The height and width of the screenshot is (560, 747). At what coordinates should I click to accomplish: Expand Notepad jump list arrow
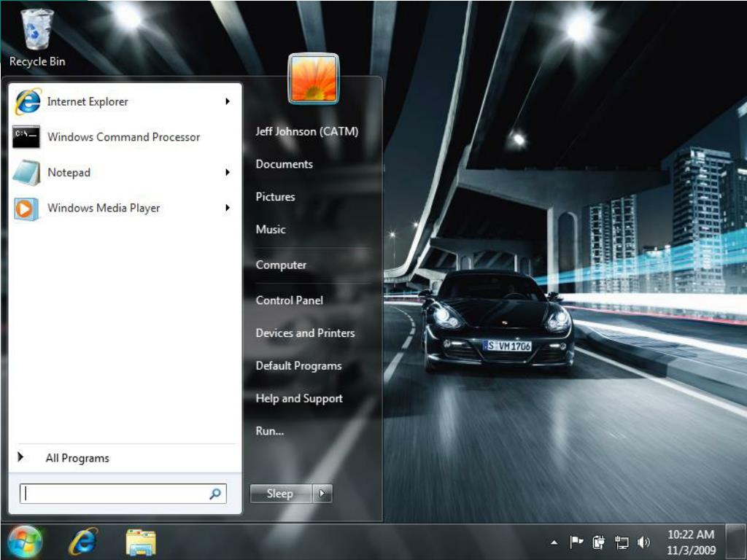coord(228,172)
